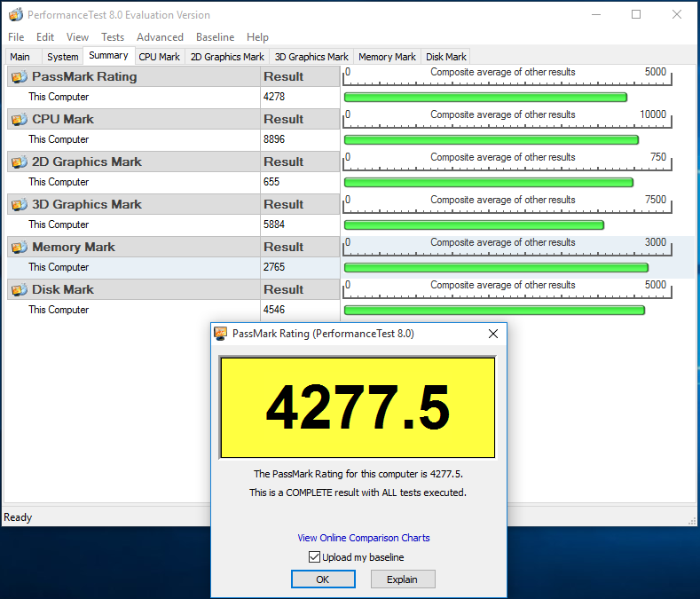Open the Advanced menu
Image resolution: width=700 pixels, height=599 pixels.
tap(160, 37)
